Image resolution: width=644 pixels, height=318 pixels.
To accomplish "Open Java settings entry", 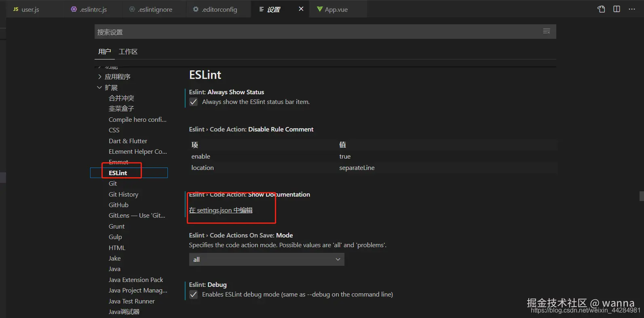I will (114, 269).
